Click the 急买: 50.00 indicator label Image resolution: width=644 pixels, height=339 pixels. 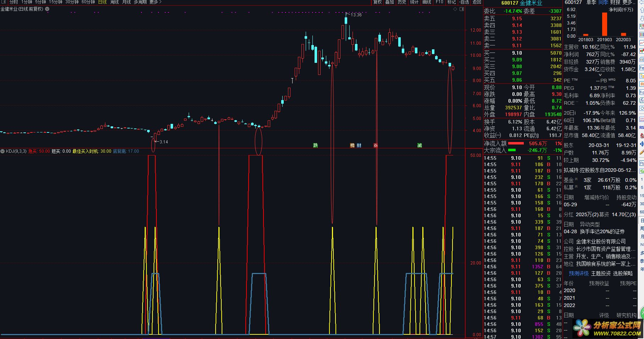[39, 151]
